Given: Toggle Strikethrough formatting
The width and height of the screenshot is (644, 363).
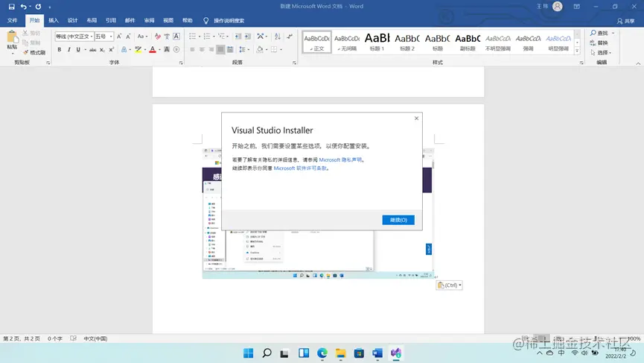Looking at the screenshot, I should [93, 50].
